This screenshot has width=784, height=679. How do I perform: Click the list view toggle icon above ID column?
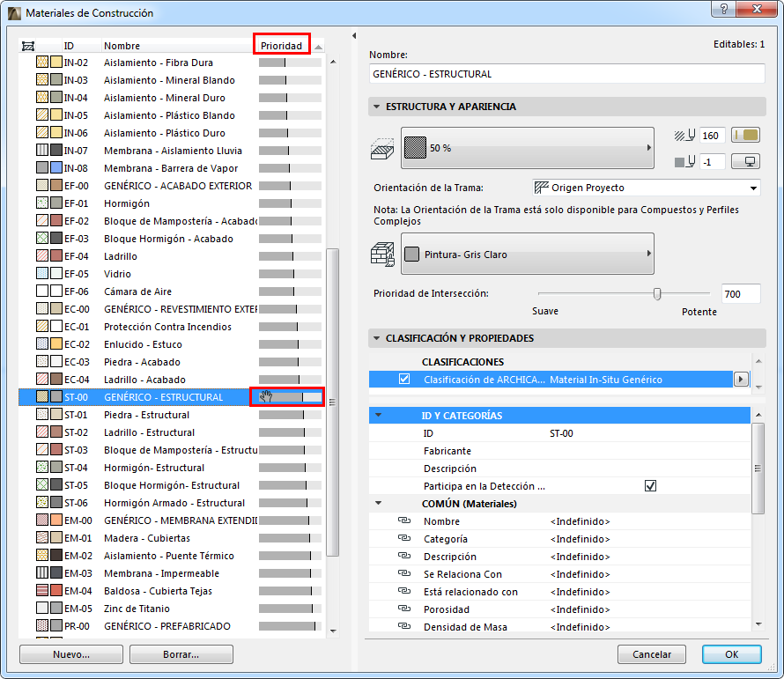pyautogui.click(x=28, y=47)
